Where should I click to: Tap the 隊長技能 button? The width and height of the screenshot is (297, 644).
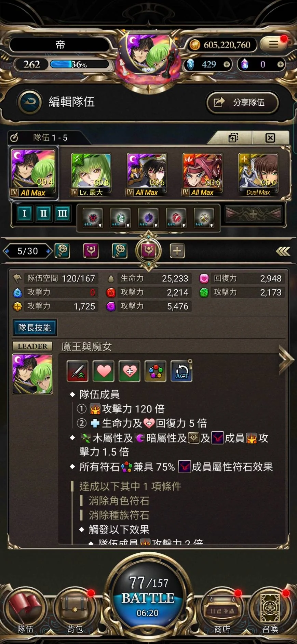tap(35, 328)
